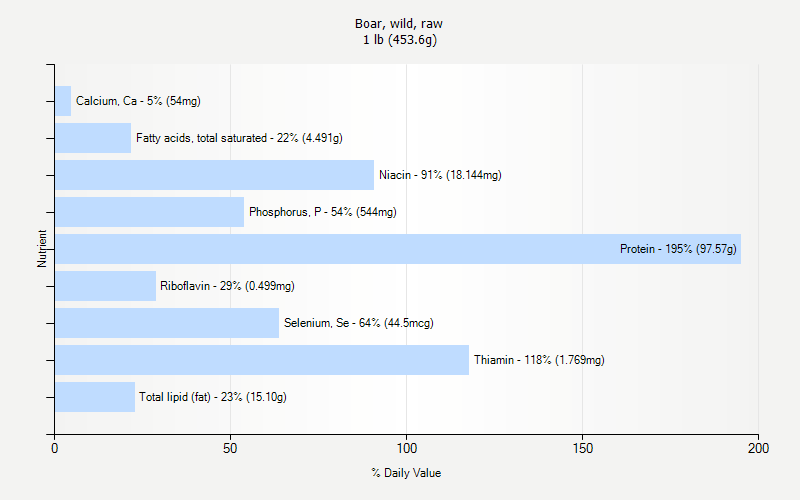The width and height of the screenshot is (800, 500).
Task: Click the 50 tick label on x-axis
Action: (x=230, y=449)
